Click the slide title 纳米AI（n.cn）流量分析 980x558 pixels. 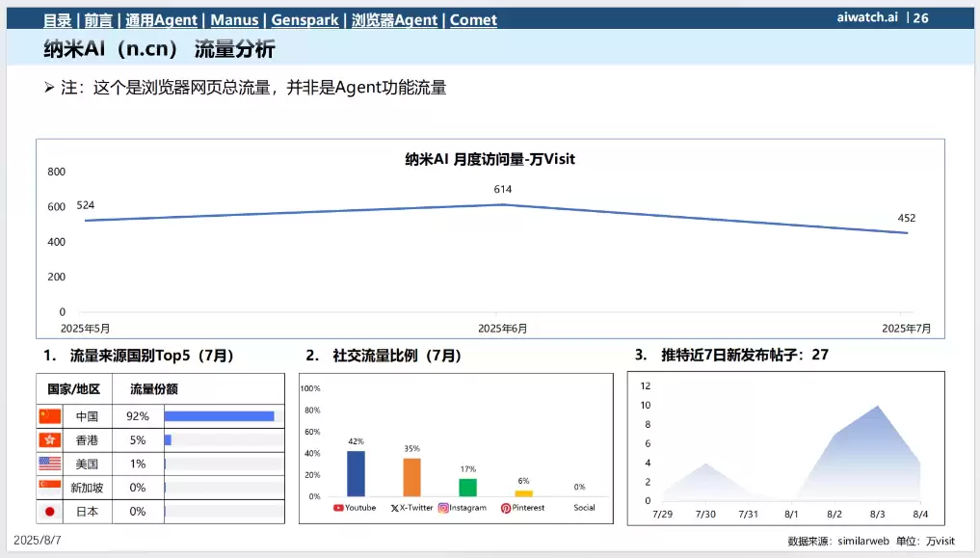159,49
